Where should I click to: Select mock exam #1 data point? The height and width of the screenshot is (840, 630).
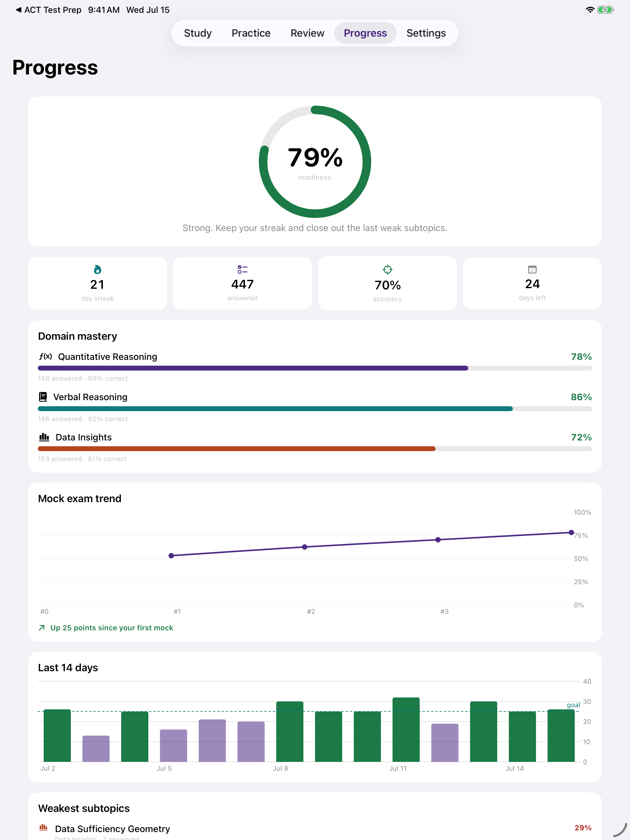[171, 556]
